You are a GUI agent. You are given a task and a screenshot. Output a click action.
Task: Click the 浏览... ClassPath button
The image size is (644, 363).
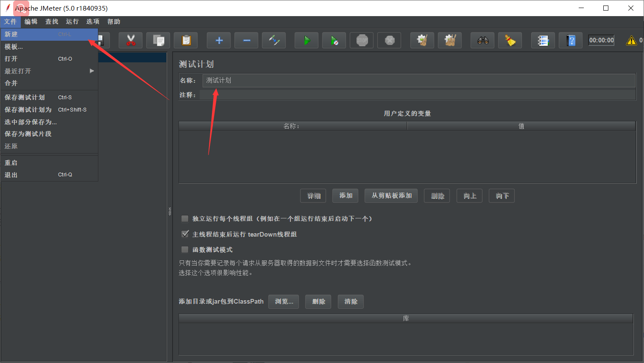pos(284,302)
